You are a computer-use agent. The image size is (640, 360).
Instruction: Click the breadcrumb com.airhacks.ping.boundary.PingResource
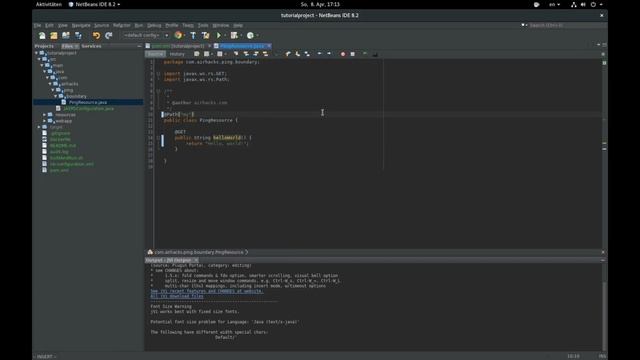199,252
